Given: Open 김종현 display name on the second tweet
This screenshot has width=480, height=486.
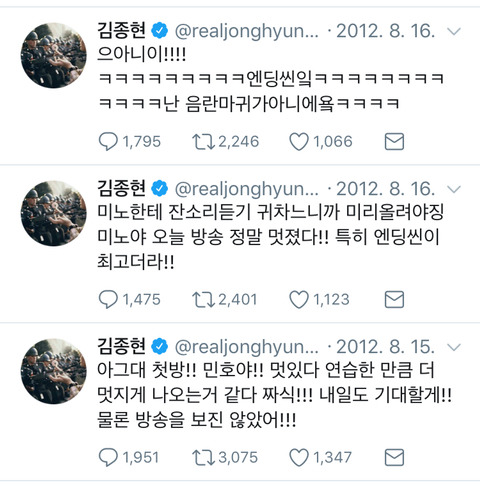Looking at the screenshot, I should pos(121,188).
